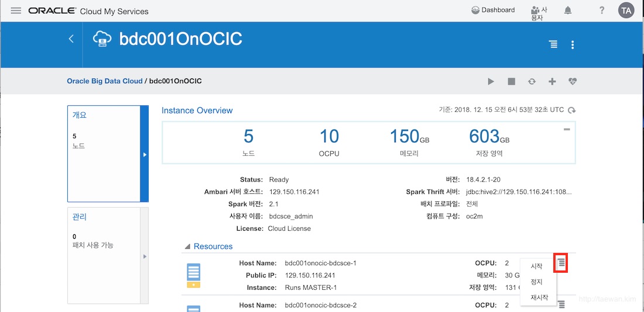This screenshot has width=644, height=312.
Task: Click the bdcsce-2 server icon
Action: tap(193, 308)
